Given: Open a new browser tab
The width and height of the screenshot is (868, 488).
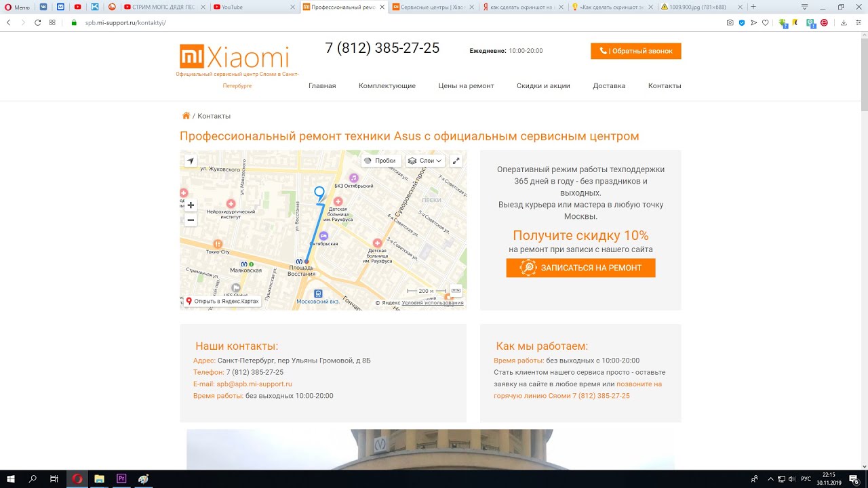Looking at the screenshot, I should pos(753,7).
